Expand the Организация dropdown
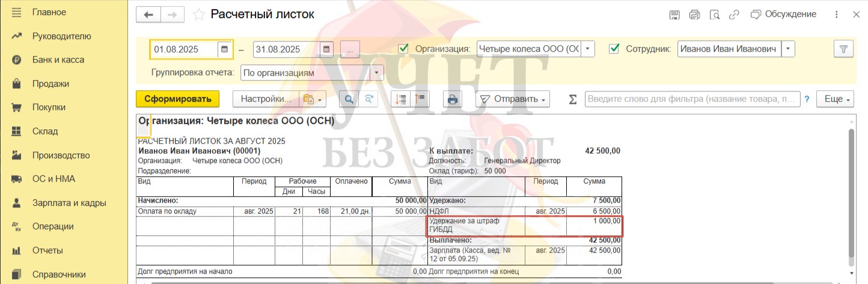Screen dimensions: 868x284 coord(588,49)
